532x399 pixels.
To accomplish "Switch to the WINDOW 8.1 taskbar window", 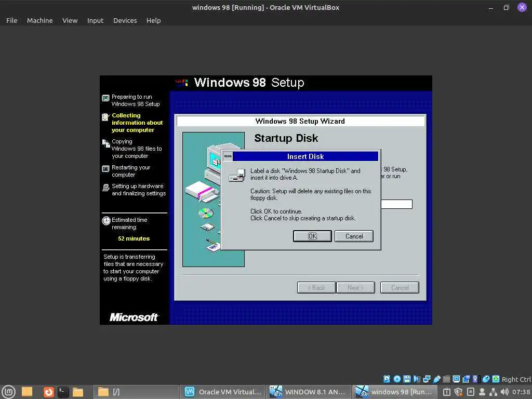I will tap(309, 392).
